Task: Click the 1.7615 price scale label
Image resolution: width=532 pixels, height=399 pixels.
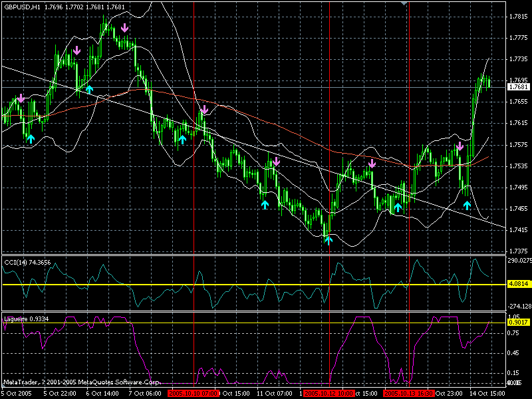Action: [x=519, y=123]
